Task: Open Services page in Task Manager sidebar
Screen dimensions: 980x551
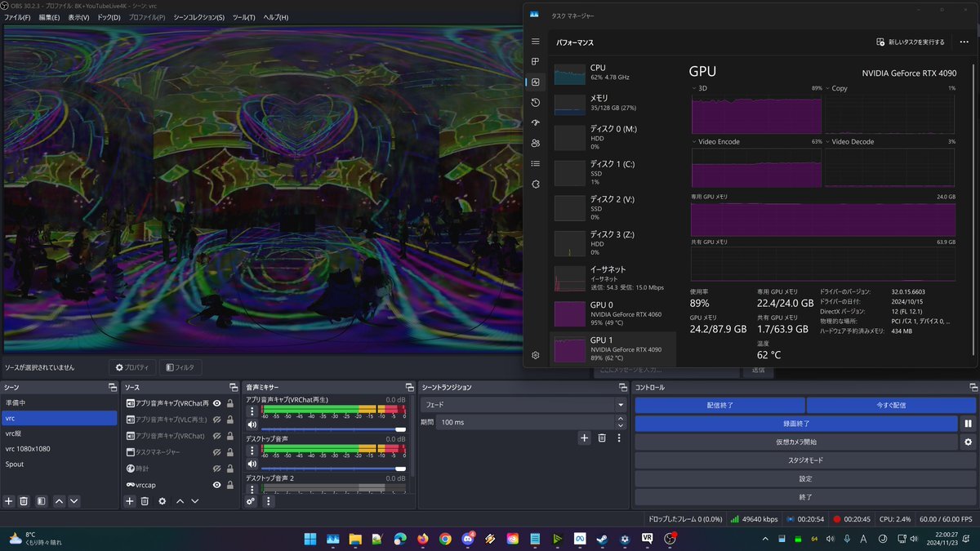Action: pos(536,184)
